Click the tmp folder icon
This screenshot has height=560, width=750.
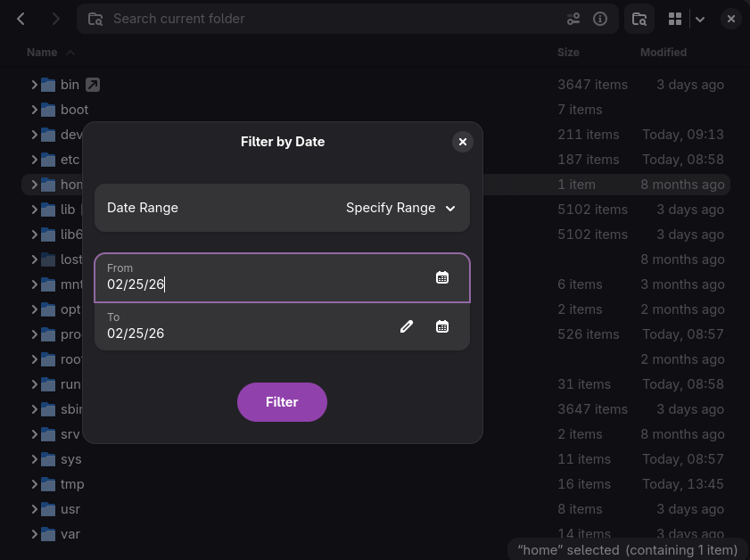[x=48, y=484]
